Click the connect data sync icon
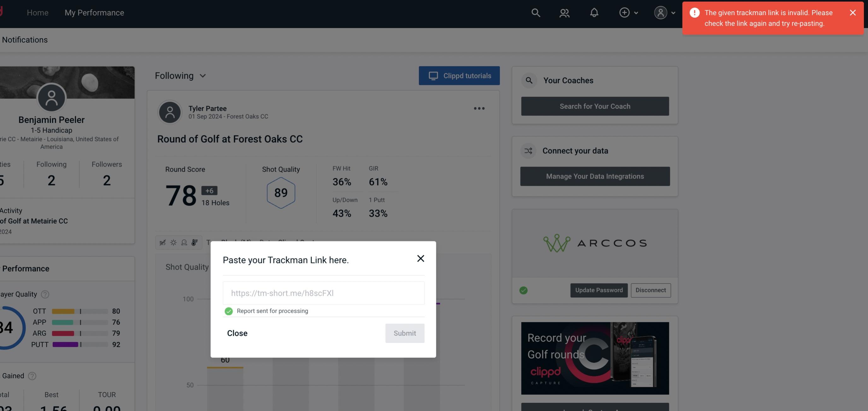 coord(529,151)
